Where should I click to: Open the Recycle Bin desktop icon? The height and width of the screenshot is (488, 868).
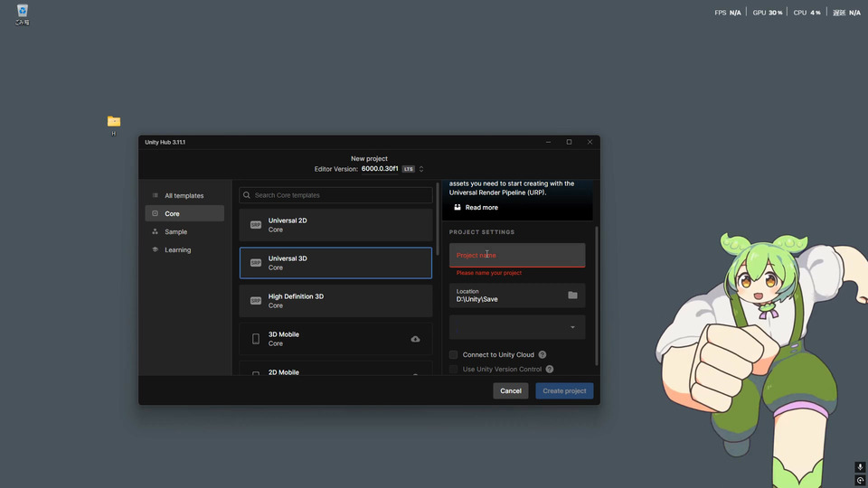22,14
